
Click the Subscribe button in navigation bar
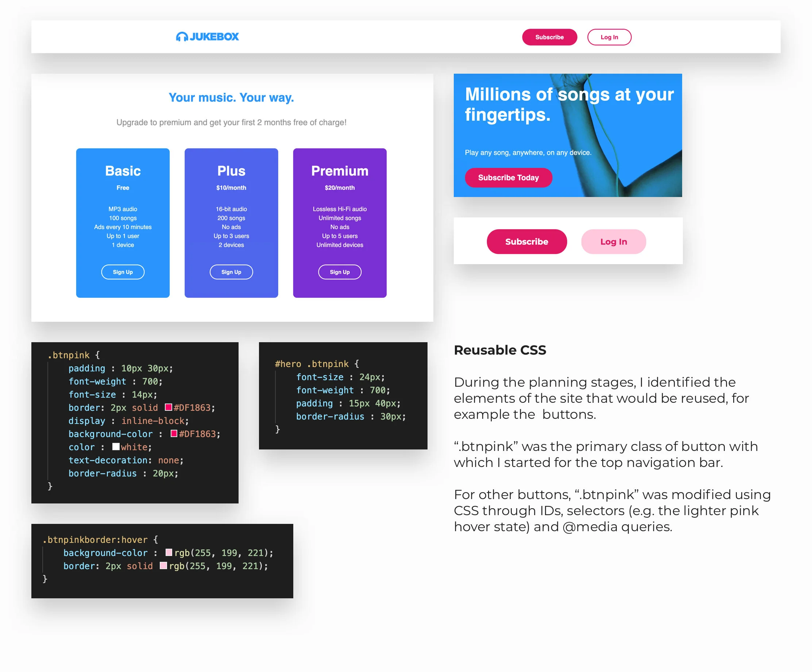549,37
